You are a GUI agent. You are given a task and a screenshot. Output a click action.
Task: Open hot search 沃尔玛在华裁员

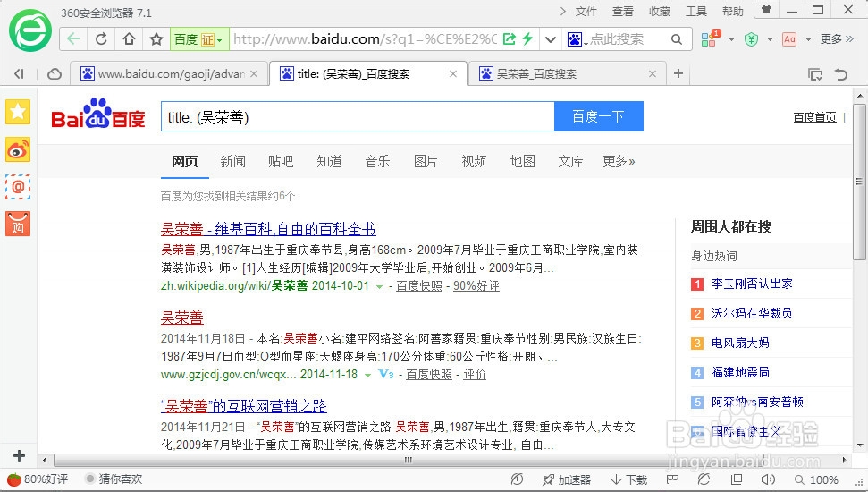click(x=752, y=313)
